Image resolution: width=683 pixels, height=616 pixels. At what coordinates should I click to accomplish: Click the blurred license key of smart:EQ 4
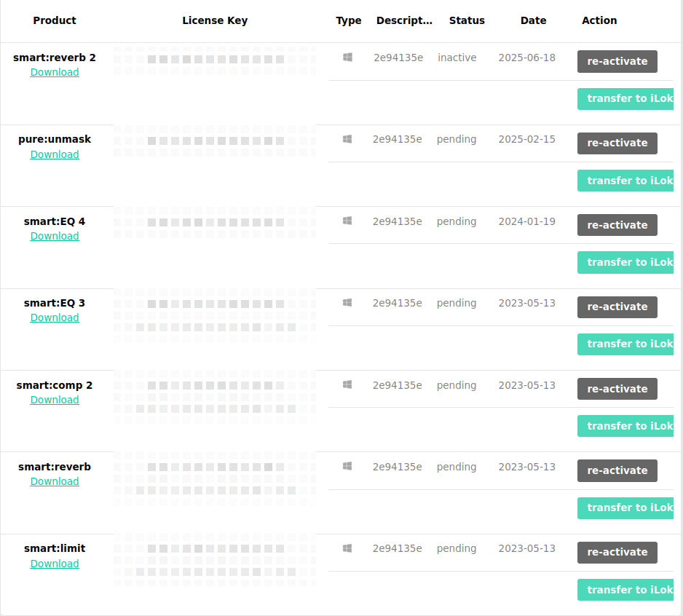click(215, 222)
